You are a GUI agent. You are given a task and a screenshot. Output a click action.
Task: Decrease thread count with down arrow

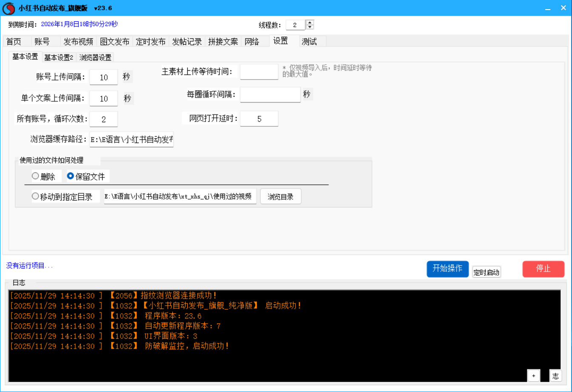(x=310, y=27)
